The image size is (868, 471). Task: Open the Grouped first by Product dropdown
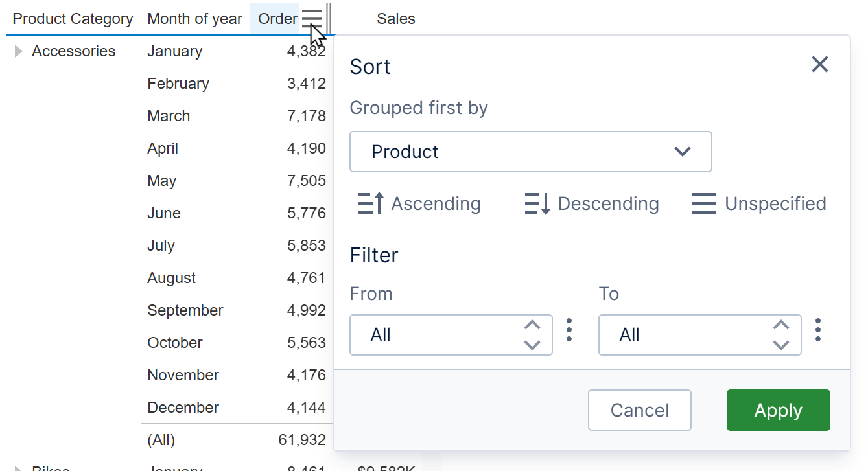530,152
